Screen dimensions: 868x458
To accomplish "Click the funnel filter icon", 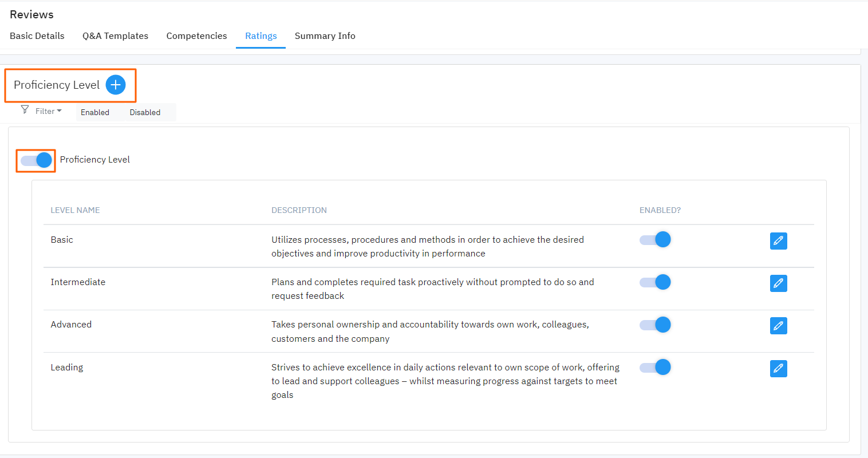I will click(25, 110).
